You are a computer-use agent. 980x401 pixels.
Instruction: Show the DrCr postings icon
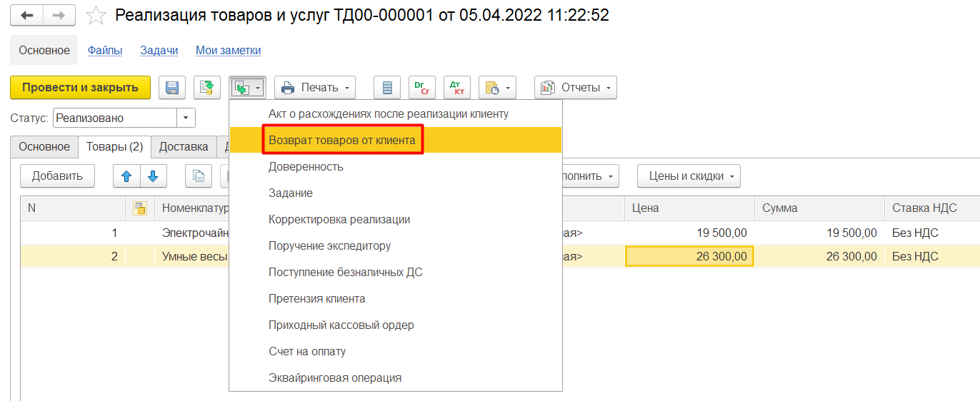pyautogui.click(x=421, y=88)
